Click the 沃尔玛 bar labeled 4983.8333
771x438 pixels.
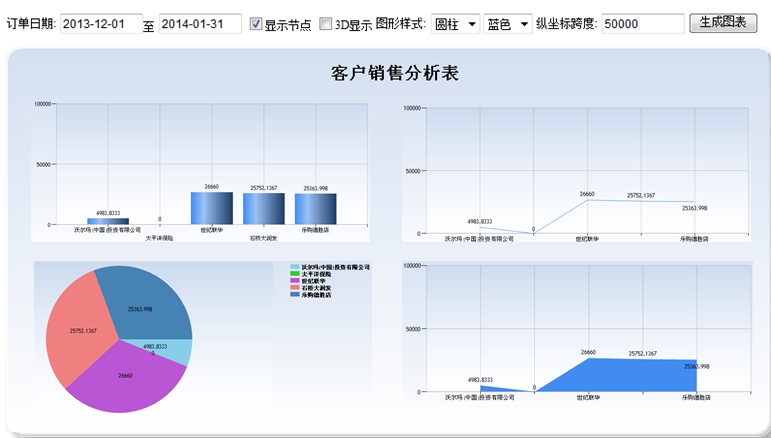click(x=108, y=221)
